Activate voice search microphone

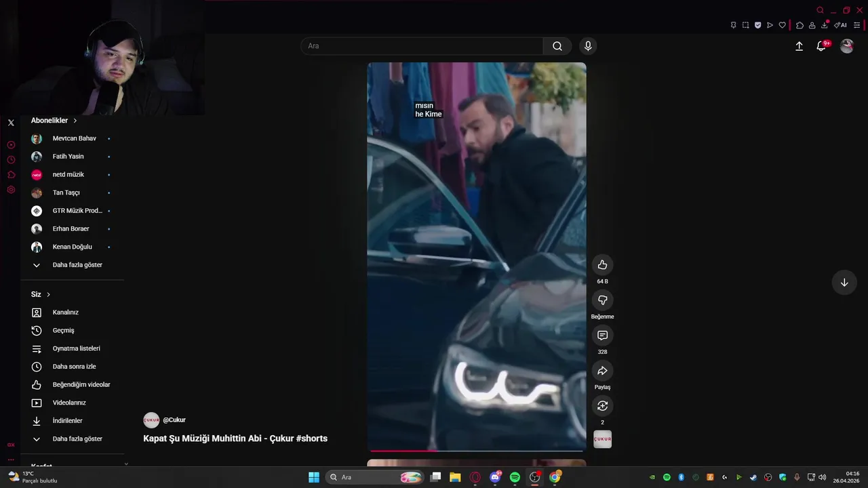point(588,46)
